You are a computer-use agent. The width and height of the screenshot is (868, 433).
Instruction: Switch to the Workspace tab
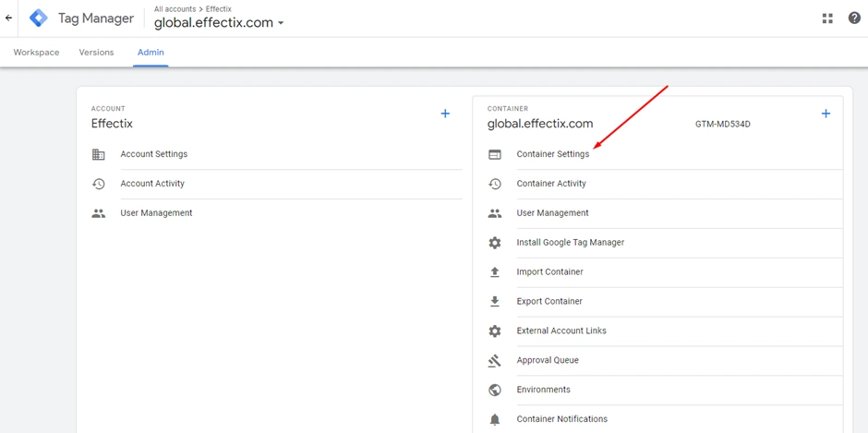(37, 53)
